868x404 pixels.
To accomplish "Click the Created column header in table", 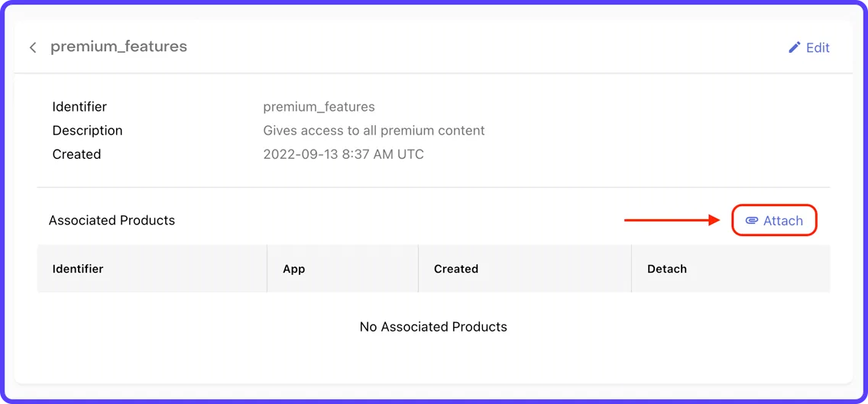I will (456, 269).
